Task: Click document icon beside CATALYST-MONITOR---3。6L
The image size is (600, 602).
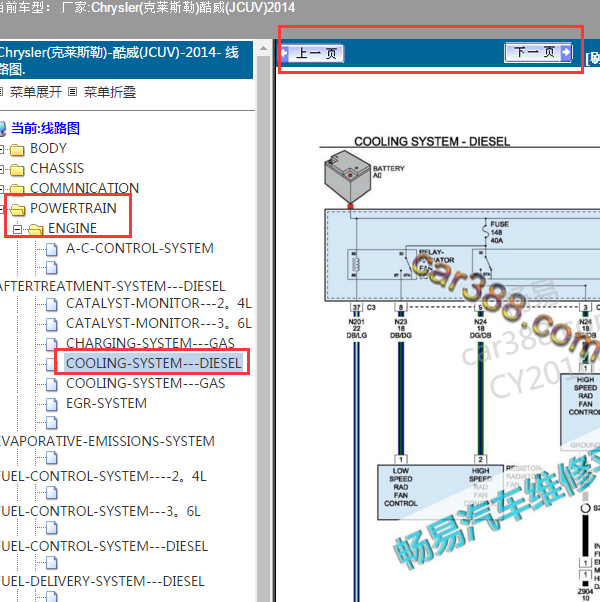Action: click(x=51, y=324)
